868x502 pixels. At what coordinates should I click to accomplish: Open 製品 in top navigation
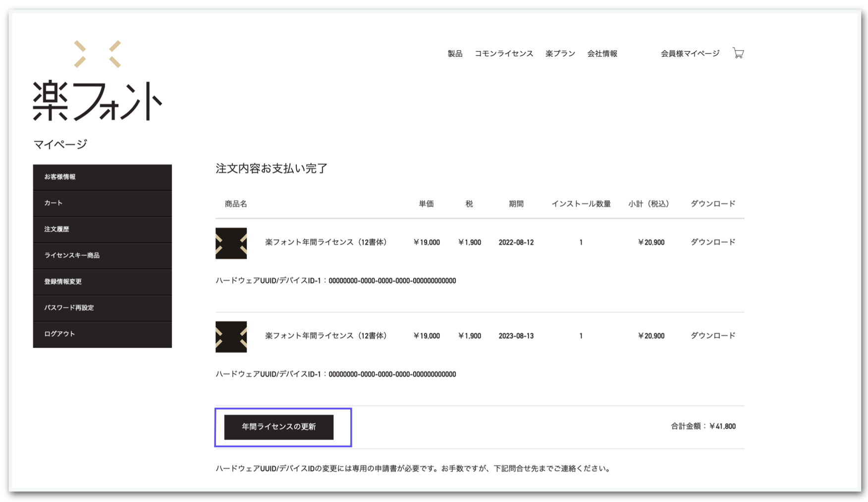(x=454, y=53)
